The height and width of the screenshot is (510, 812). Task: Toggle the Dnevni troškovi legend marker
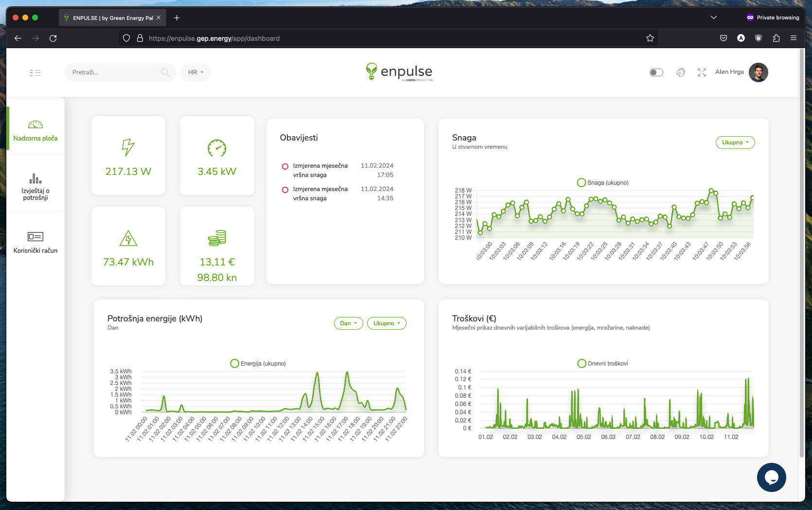tap(582, 363)
